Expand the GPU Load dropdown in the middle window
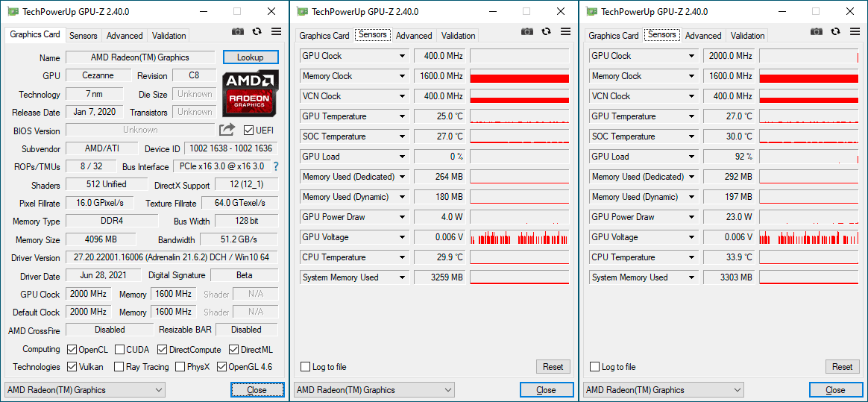 click(403, 157)
